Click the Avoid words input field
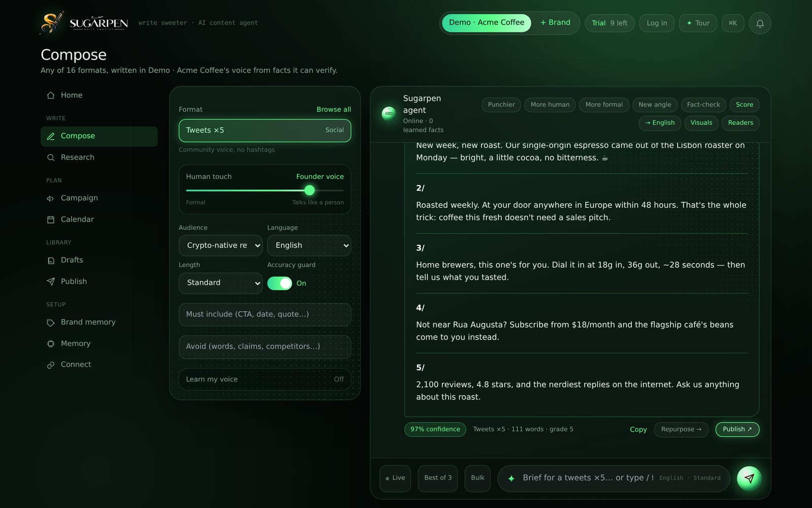The height and width of the screenshot is (508, 812). click(x=265, y=346)
